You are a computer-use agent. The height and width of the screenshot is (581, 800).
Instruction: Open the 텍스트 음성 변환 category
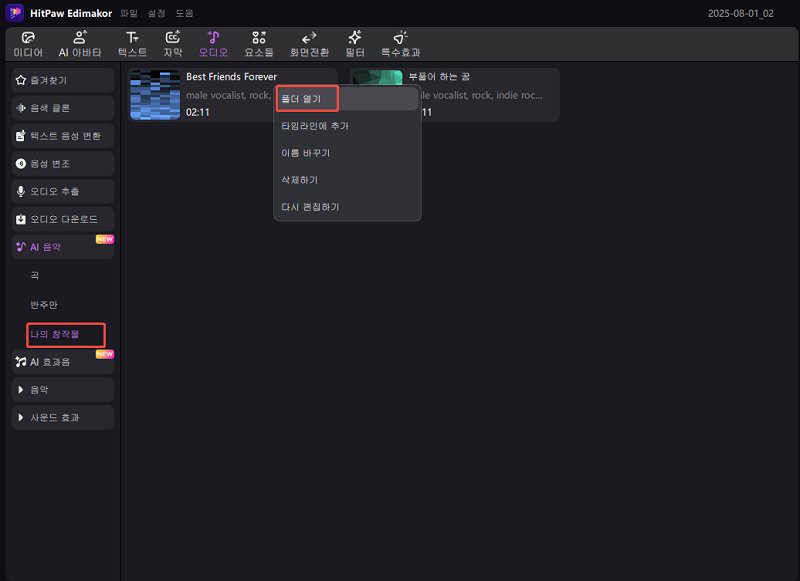(x=63, y=136)
